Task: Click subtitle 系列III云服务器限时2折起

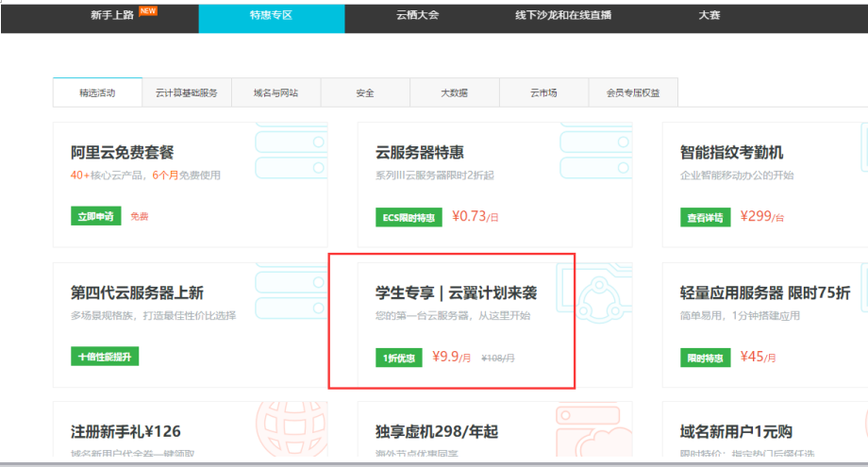Action: pyautogui.click(x=435, y=175)
